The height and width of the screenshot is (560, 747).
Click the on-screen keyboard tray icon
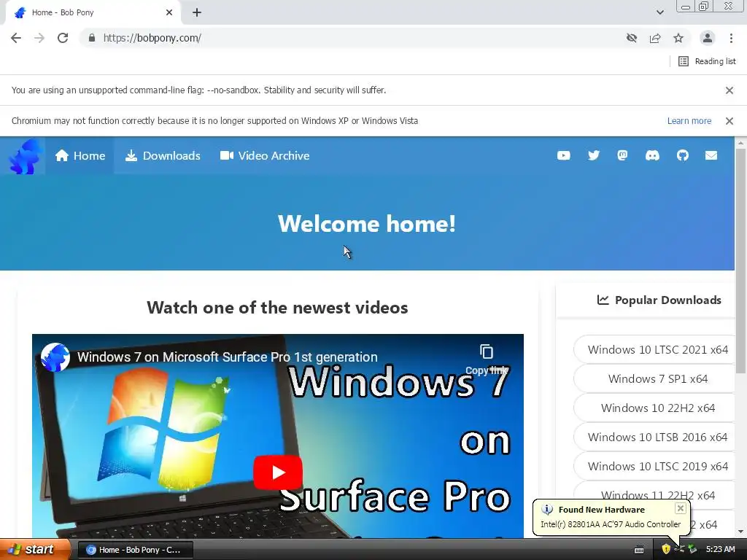(639, 550)
